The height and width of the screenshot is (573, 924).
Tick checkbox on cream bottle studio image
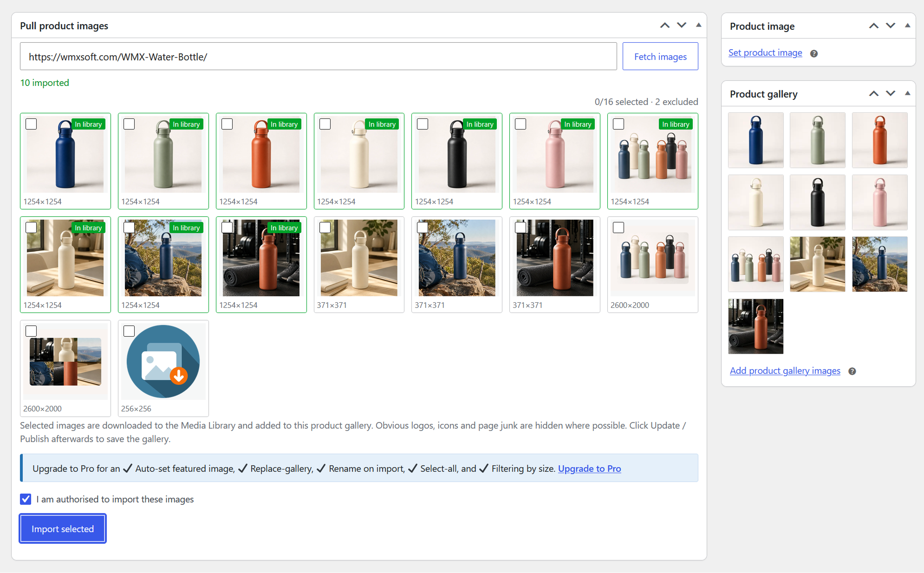(x=325, y=124)
